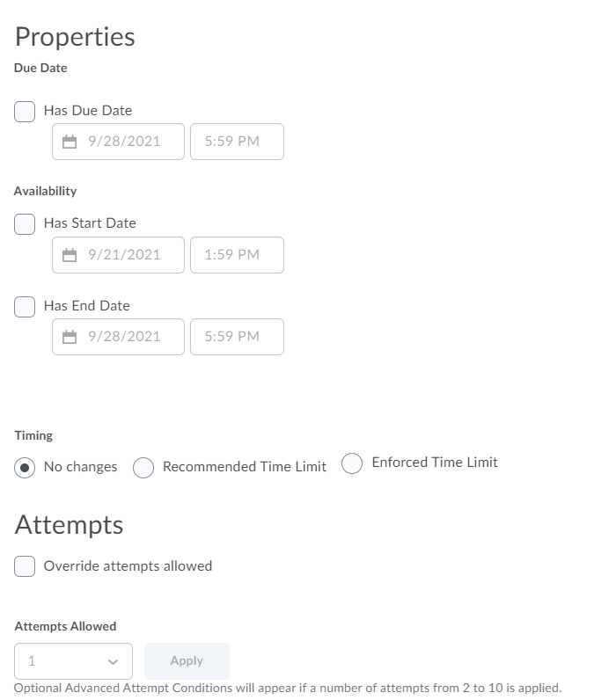The width and height of the screenshot is (594, 700).
Task: Select the No changes timing option
Action: coord(26,468)
